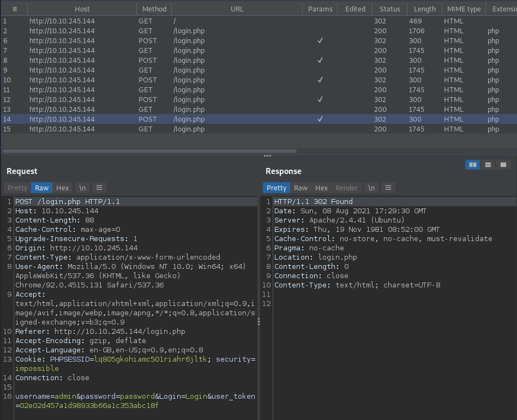Open Response Hex tab
517x420 pixels.
(322, 188)
